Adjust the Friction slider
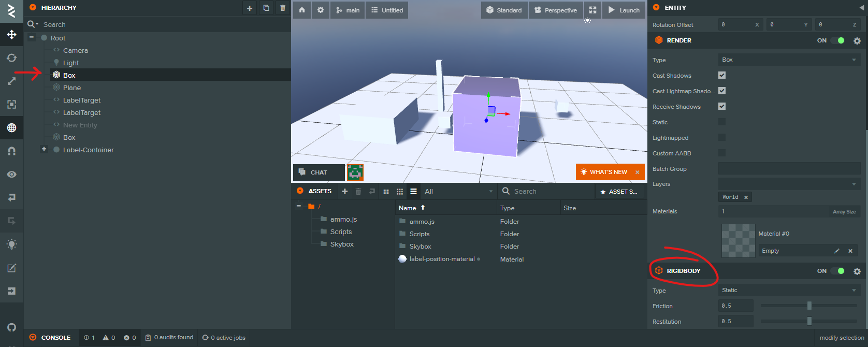 pos(809,306)
